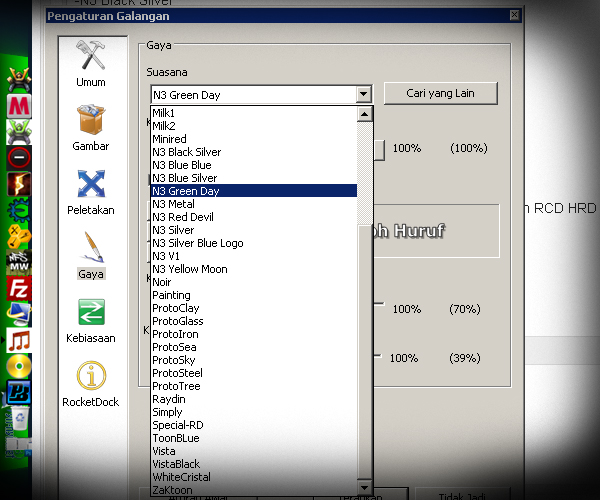600x500 pixels.
Task: Open the Peletakan position section
Action: tap(91, 192)
